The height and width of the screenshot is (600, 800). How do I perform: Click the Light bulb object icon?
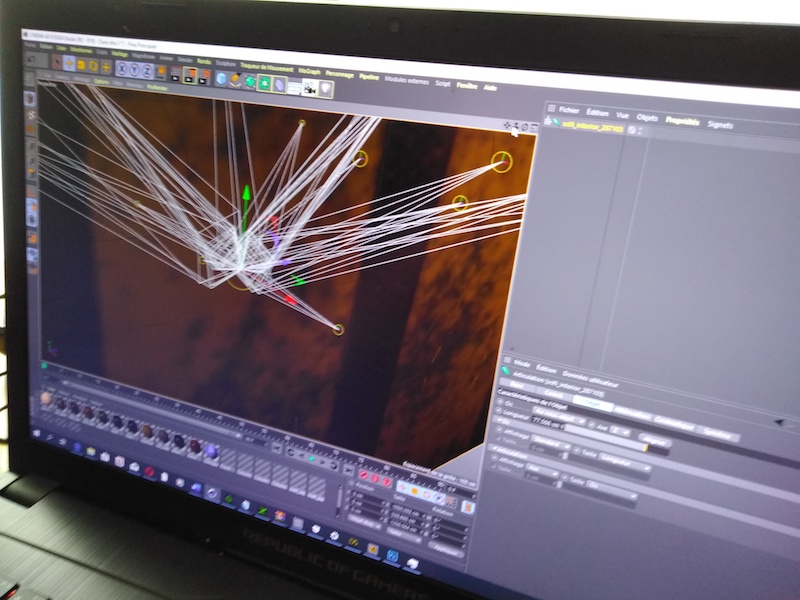[326, 89]
